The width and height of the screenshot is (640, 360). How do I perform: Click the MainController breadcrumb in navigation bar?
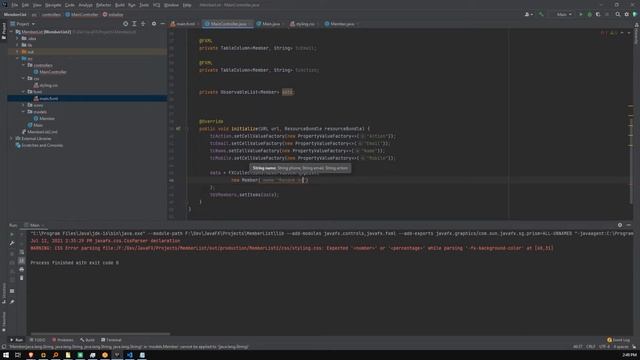(82, 14)
